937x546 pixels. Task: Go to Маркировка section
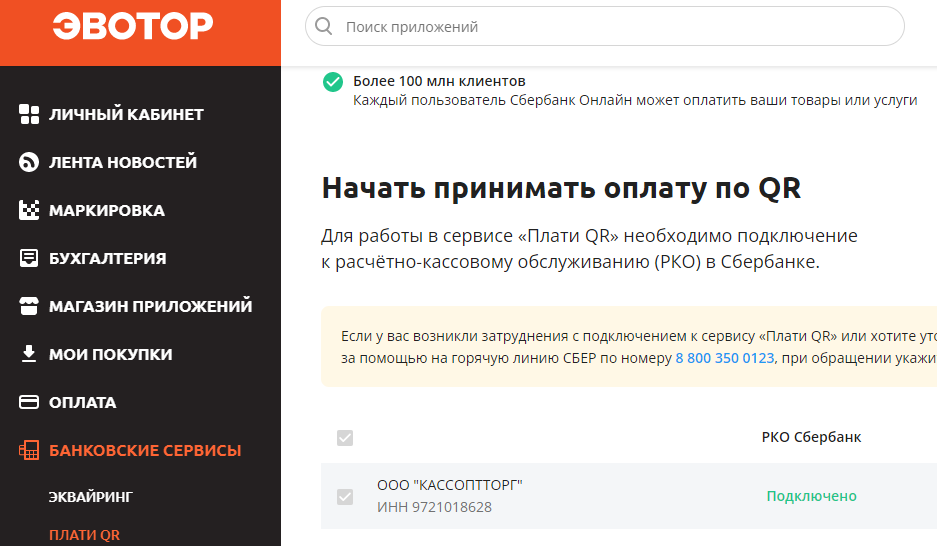pos(106,210)
